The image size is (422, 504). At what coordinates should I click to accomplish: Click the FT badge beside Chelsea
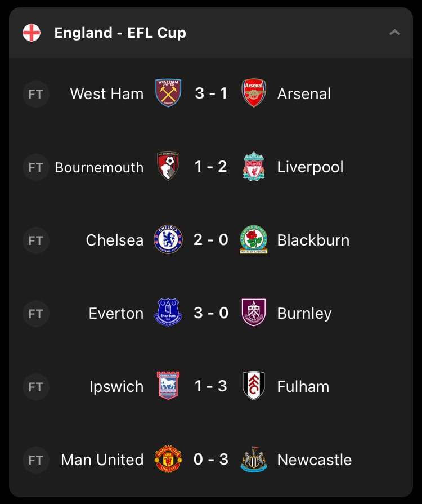[x=35, y=240]
